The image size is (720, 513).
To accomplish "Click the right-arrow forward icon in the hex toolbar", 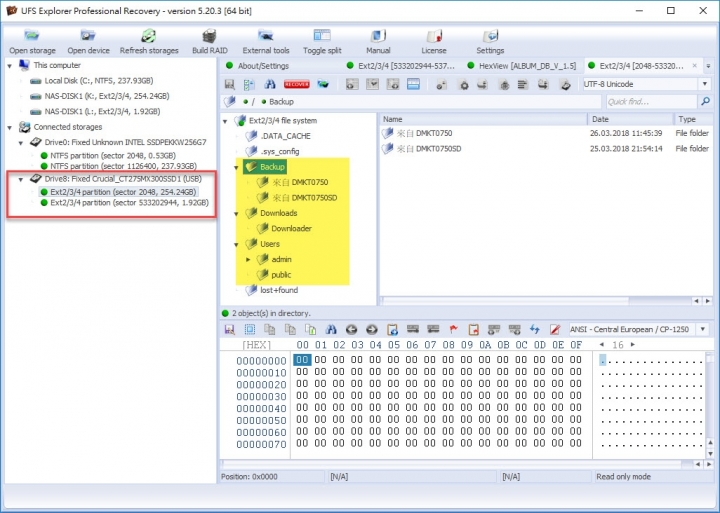I will (x=371, y=329).
